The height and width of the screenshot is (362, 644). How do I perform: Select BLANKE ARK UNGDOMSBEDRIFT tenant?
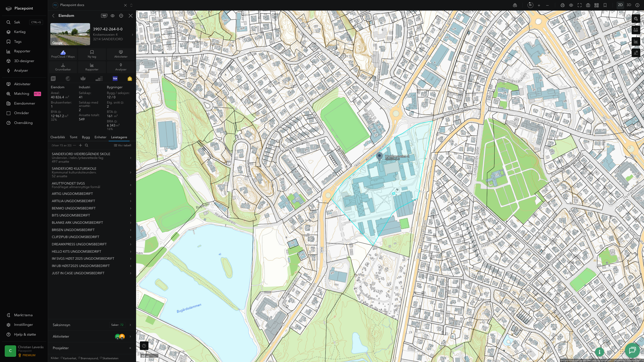[92, 223]
